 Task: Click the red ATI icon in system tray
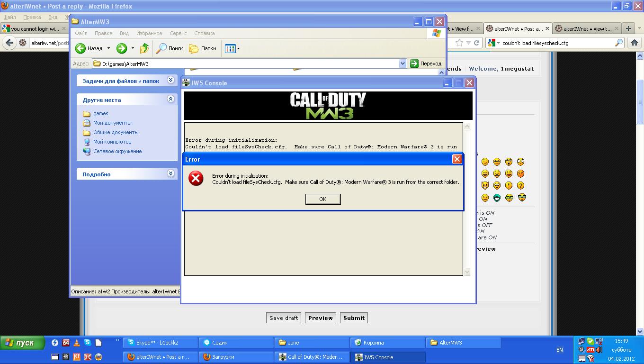tap(590, 350)
